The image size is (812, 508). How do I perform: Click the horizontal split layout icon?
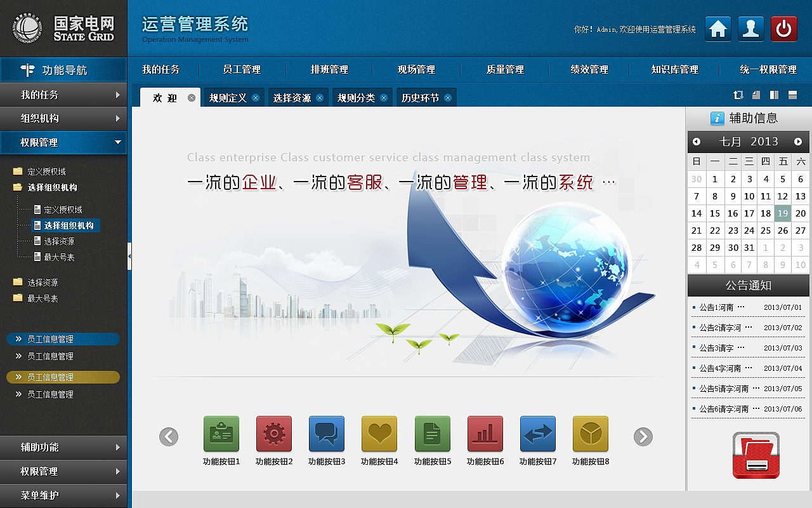(792, 95)
